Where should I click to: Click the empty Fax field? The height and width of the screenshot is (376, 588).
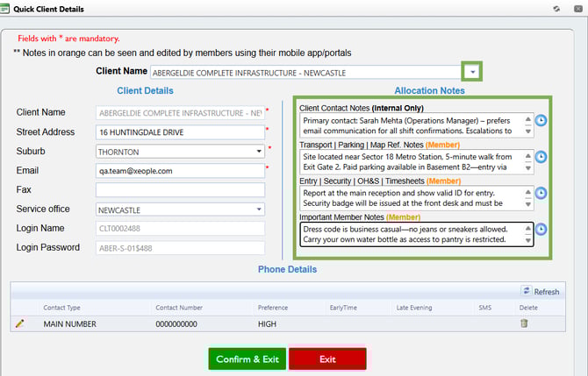click(x=179, y=189)
